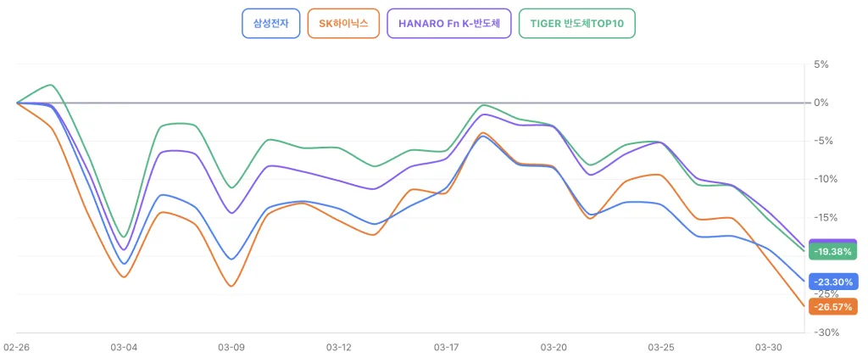Image resolution: width=868 pixels, height=363 pixels.
Task: Toggle the TIGER 반도체TOP10 legend button
Action: (x=577, y=24)
